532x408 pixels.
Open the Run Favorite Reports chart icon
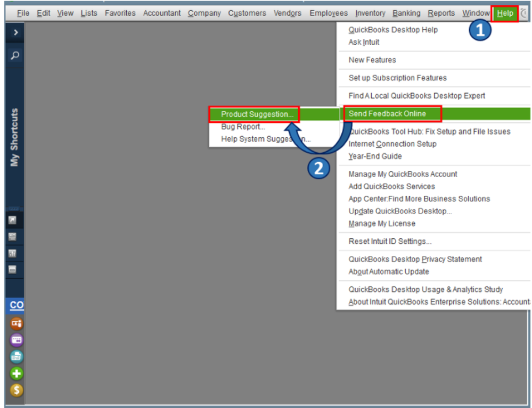(x=12, y=253)
